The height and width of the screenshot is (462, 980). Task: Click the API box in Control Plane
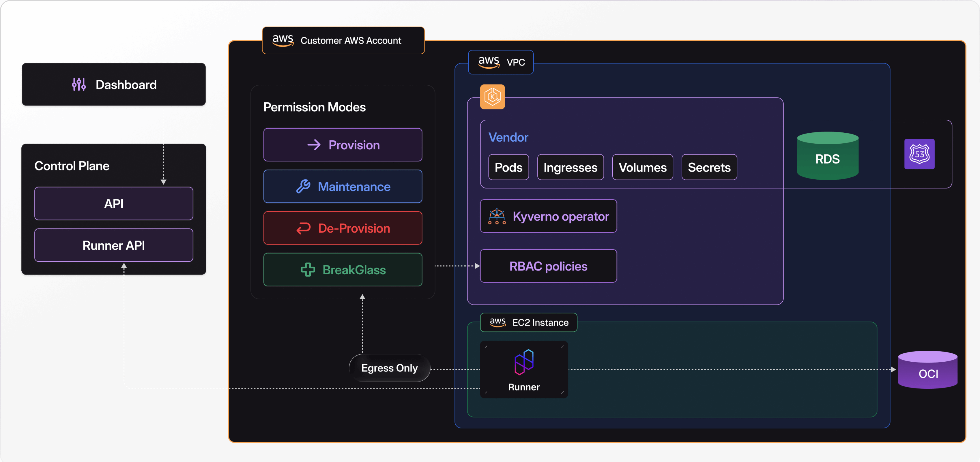tap(113, 203)
